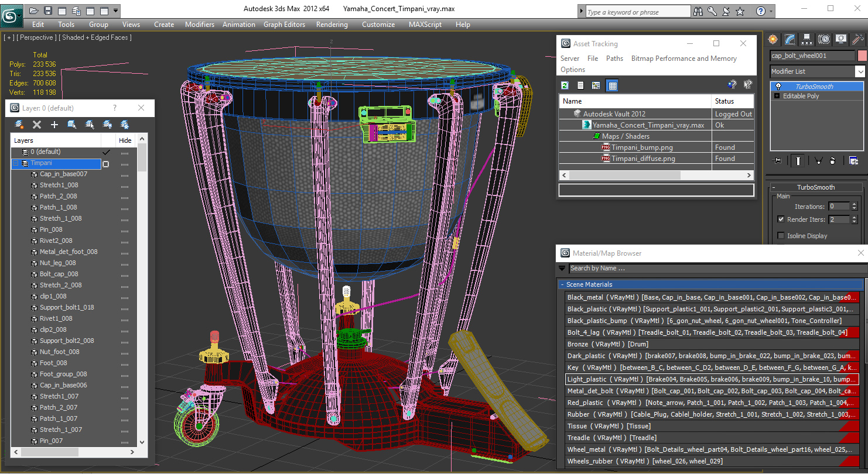This screenshot has width=868, height=474.
Task: Click the Shaded + Edged Faces viewport label
Action: (x=95, y=37)
